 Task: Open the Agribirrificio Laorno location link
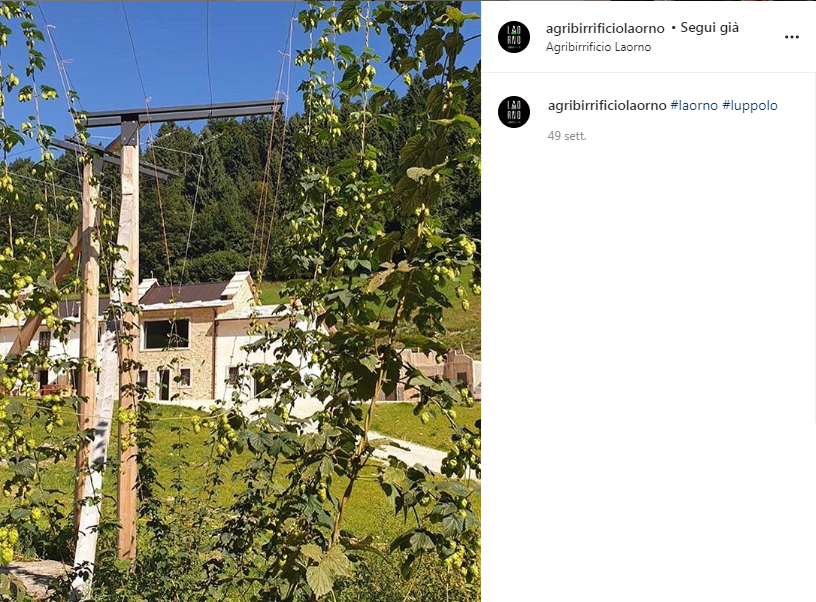598,47
